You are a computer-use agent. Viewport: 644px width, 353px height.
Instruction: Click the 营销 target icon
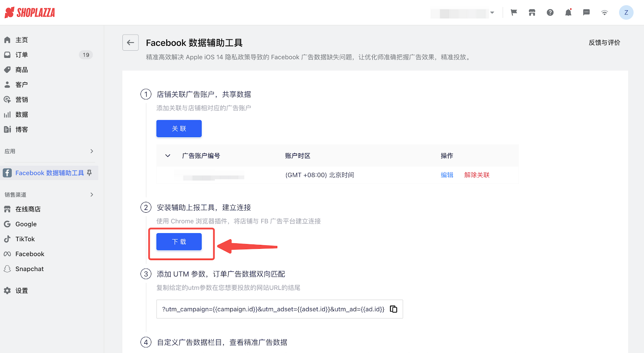pos(7,99)
